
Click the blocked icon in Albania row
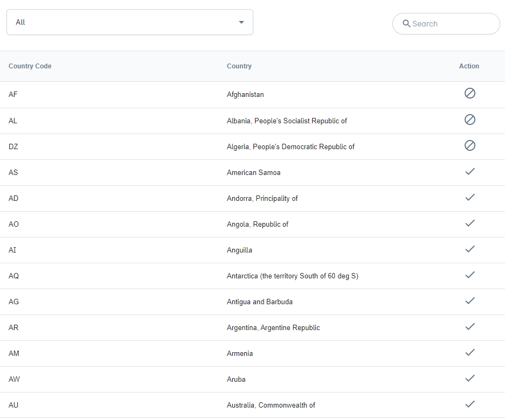point(469,120)
